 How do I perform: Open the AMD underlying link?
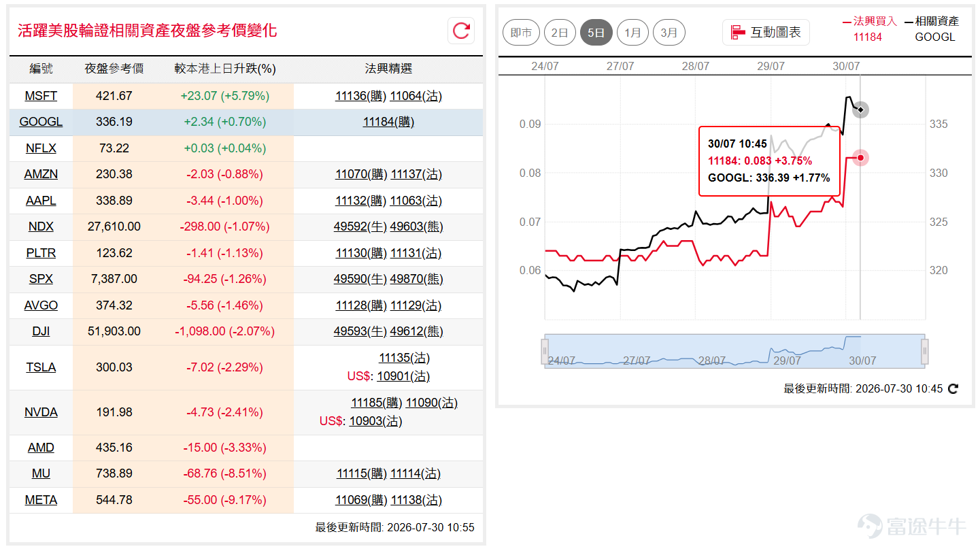click(x=41, y=448)
